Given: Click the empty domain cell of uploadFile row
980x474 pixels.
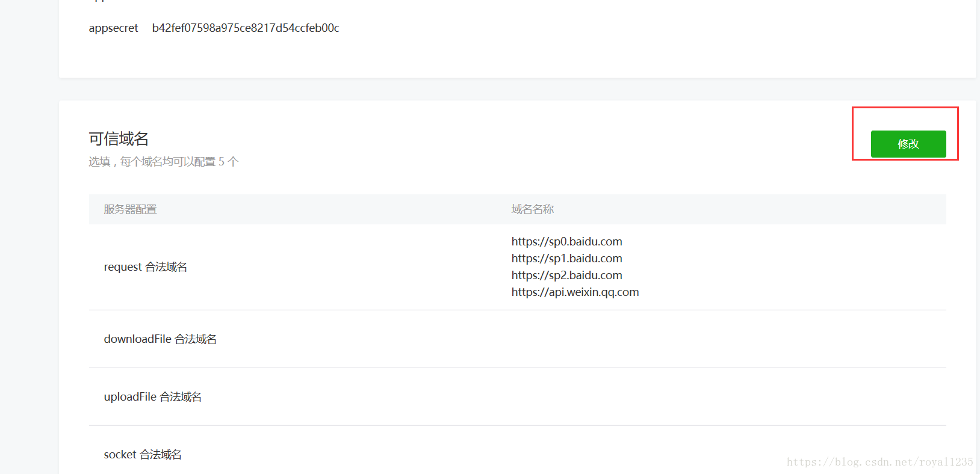Looking at the screenshot, I should coord(722,397).
